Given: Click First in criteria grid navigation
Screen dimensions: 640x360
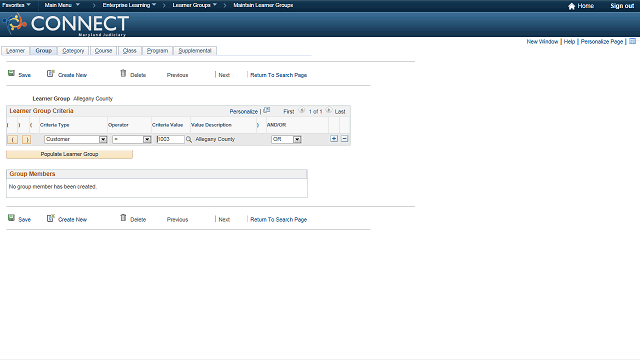Looking at the screenshot, I should pyautogui.click(x=289, y=111).
